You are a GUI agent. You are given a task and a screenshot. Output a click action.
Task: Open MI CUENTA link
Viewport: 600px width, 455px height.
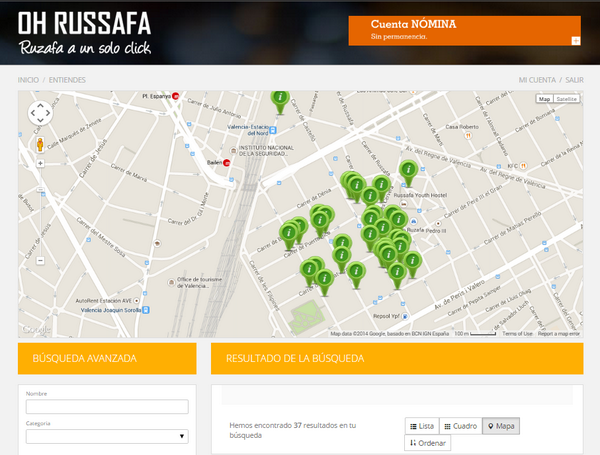[x=537, y=80]
